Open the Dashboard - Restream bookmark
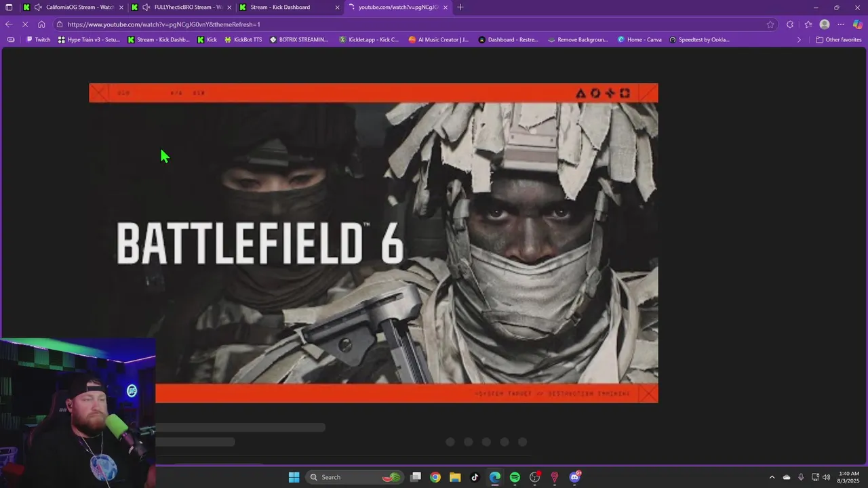868x488 pixels. (x=509, y=40)
